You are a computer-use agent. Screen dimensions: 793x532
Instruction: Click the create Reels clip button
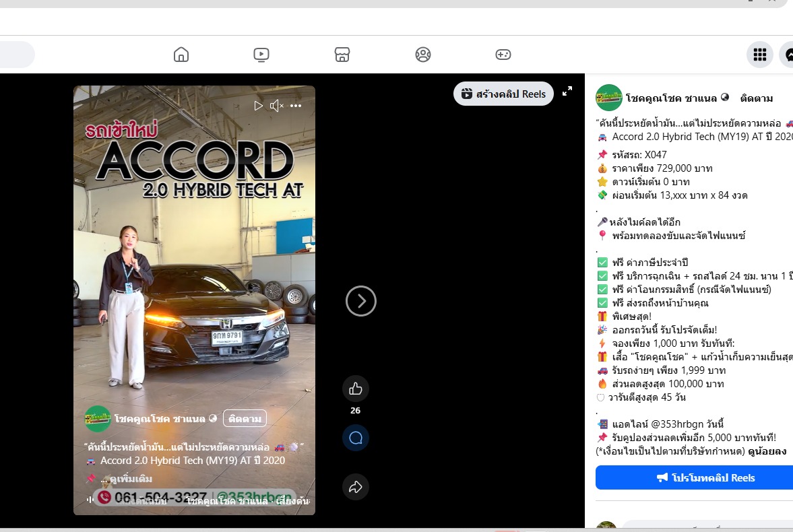pos(503,94)
